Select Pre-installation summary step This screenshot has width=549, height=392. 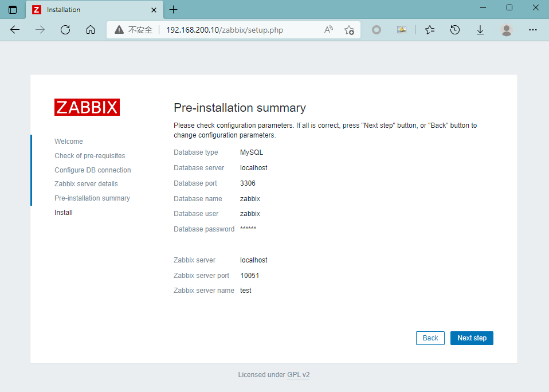click(92, 198)
